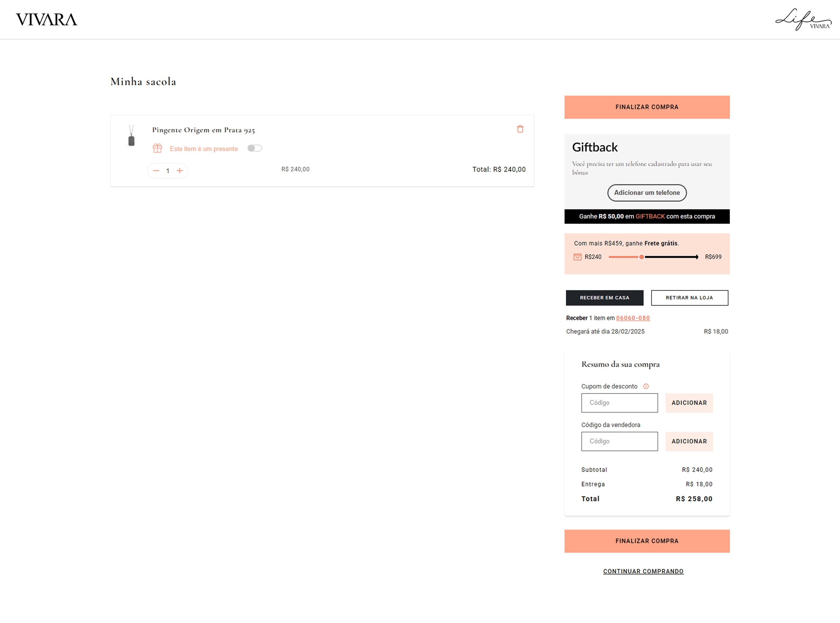Click the free shipping progress slider handle
The width and height of the screenshot is (840, 623).
(x=641, y=257)
